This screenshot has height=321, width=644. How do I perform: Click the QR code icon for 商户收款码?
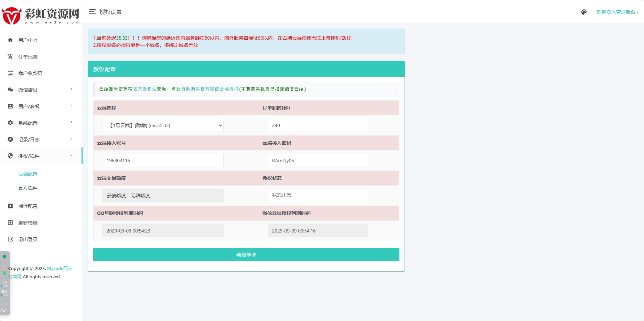click(10, 73)
